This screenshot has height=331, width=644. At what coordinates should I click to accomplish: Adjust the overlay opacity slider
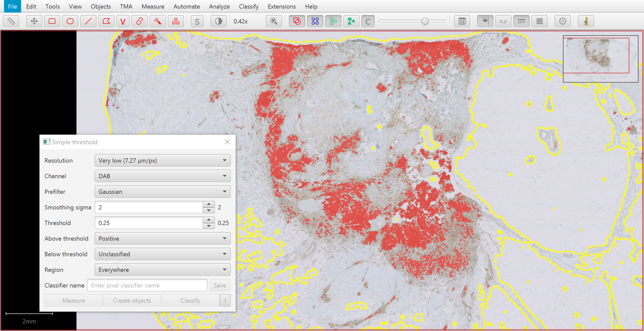point(412,21)
